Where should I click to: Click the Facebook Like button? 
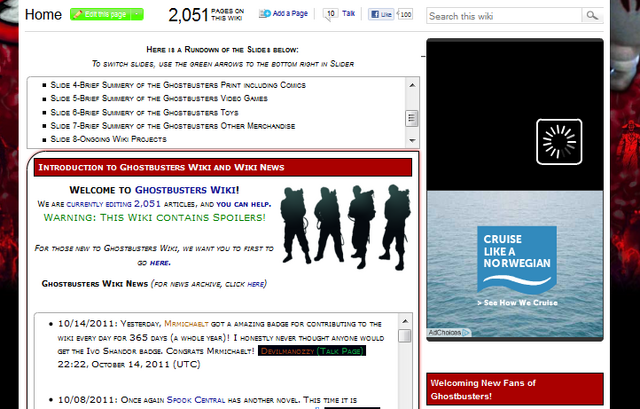pyautogui.click(x=381, y=14)
